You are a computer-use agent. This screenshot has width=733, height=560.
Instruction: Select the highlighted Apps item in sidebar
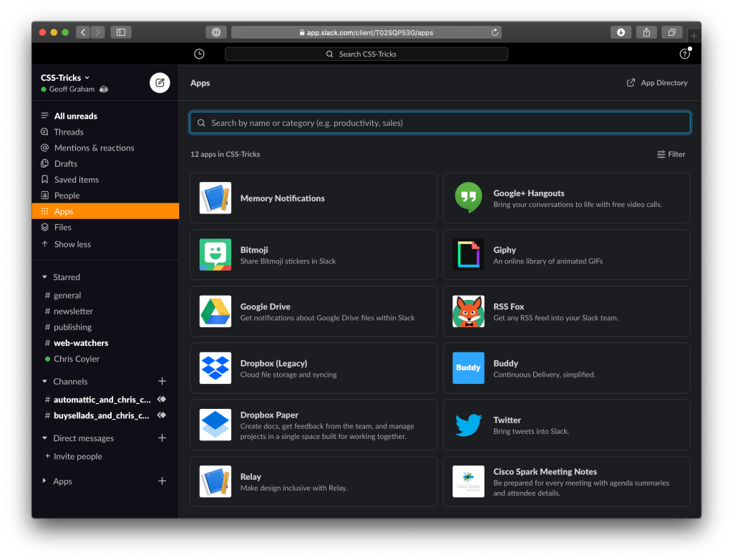(x=105, y=211)
